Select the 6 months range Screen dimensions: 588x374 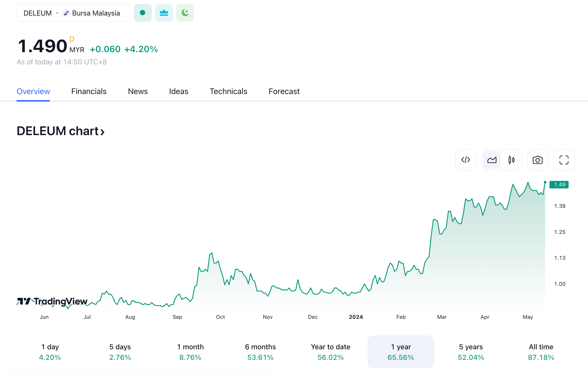click(260, 352)
